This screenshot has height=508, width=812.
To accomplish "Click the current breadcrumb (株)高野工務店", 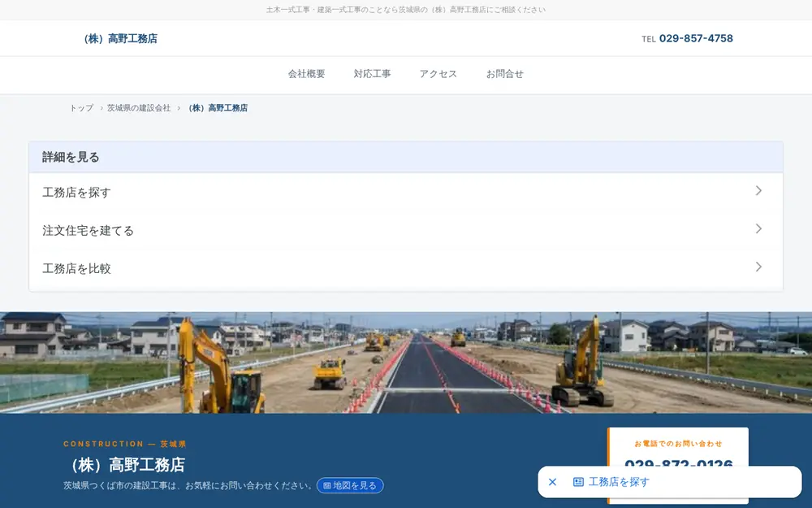I will click(x=218, y=108).
